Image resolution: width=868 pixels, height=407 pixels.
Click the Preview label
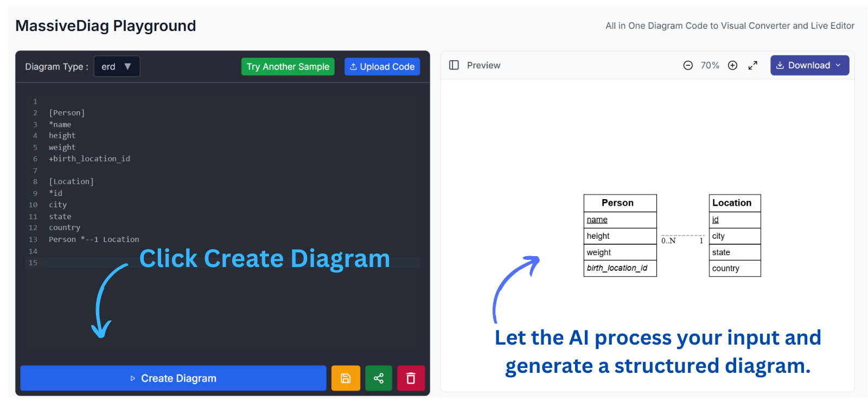483,65
